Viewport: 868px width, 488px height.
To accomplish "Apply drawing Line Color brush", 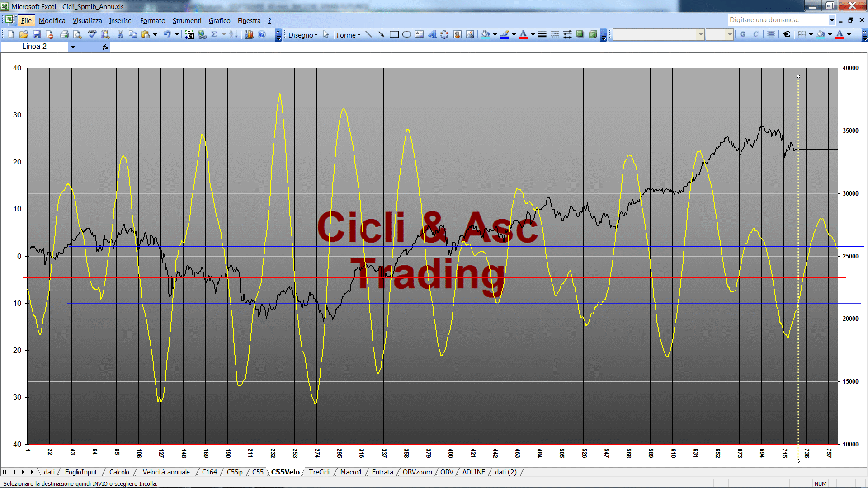I will click(x=504, y=34).
